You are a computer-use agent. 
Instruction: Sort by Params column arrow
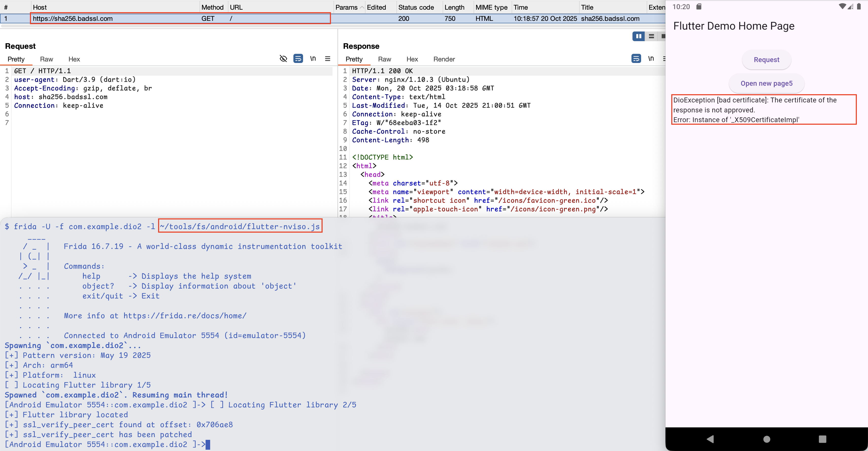pyautogui.click(x=362, y=7)
